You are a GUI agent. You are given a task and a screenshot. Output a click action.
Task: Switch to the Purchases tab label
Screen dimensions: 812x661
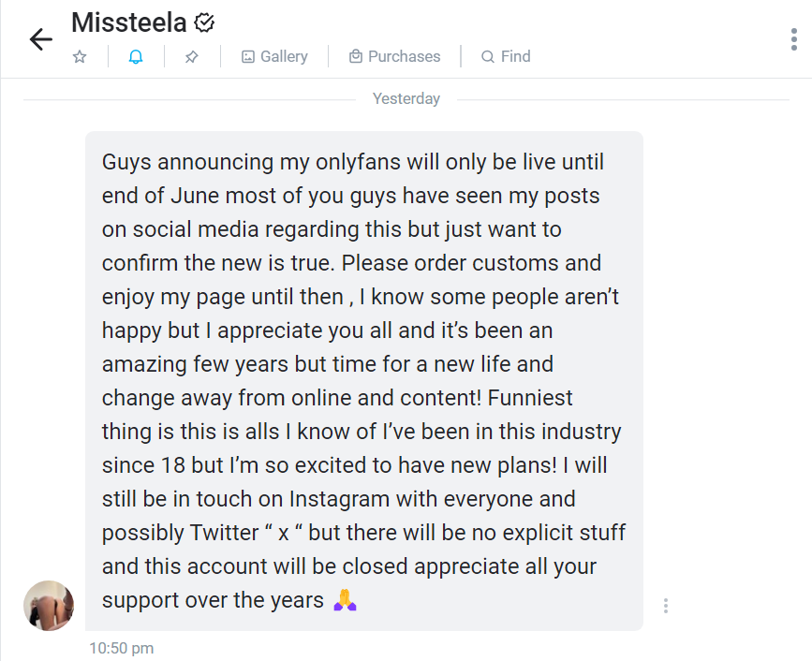pyautogui.click(x=404, y=57)
